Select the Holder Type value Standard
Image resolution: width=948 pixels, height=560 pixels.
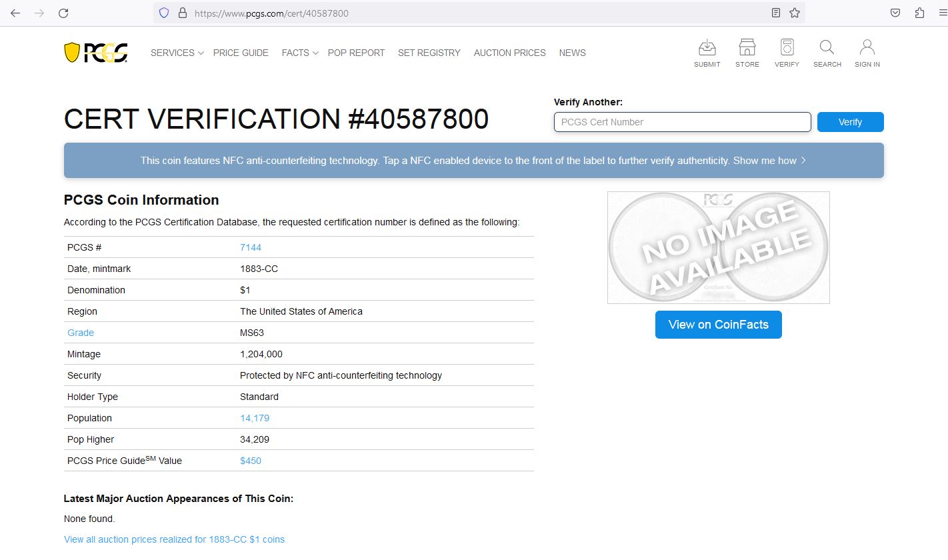[259, 397]
